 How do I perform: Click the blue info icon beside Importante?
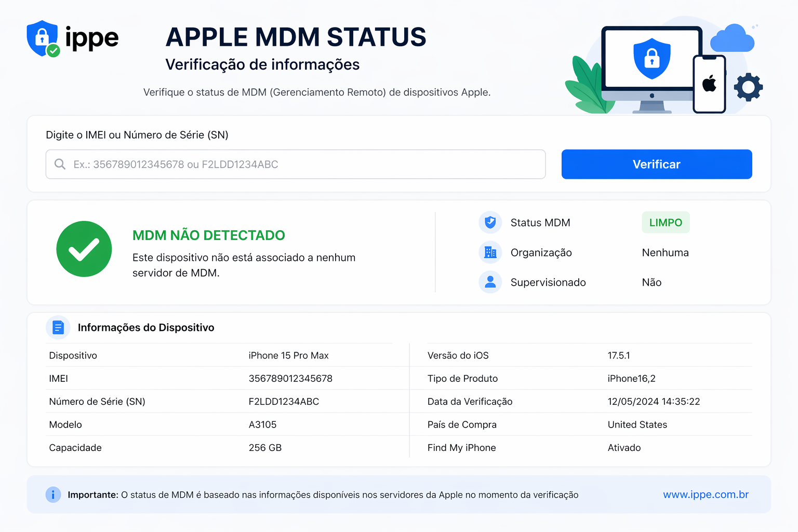click(53, 495)
